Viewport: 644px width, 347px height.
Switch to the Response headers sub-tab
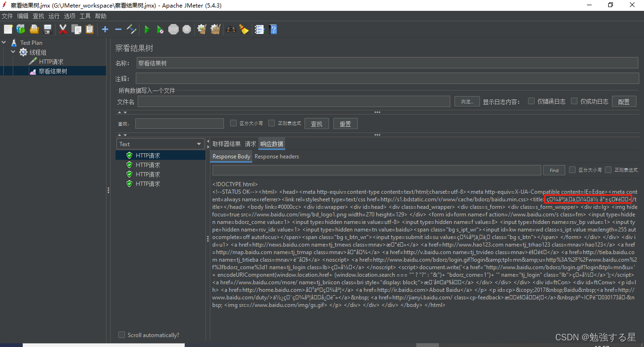pos(277,157)
